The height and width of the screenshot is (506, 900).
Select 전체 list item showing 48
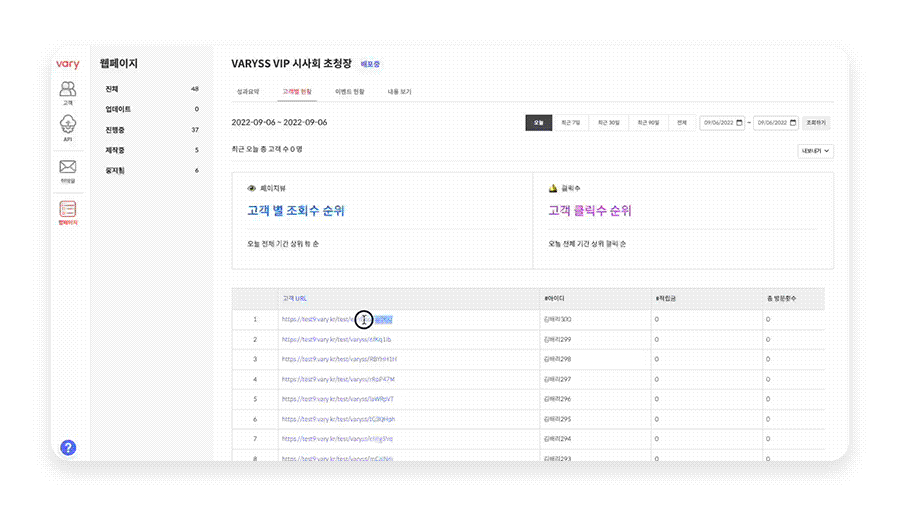[x=152, y=89]
